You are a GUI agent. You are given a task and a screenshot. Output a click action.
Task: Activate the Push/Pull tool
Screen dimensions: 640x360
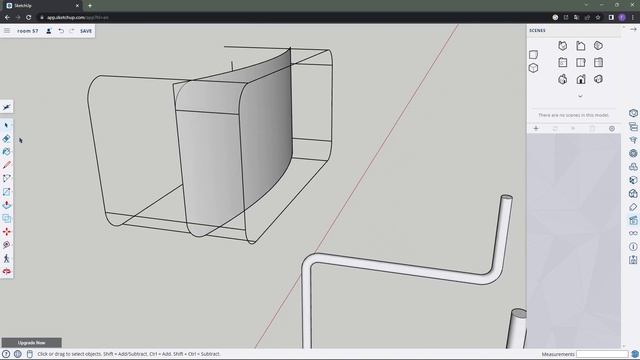[x=6, y=205]
